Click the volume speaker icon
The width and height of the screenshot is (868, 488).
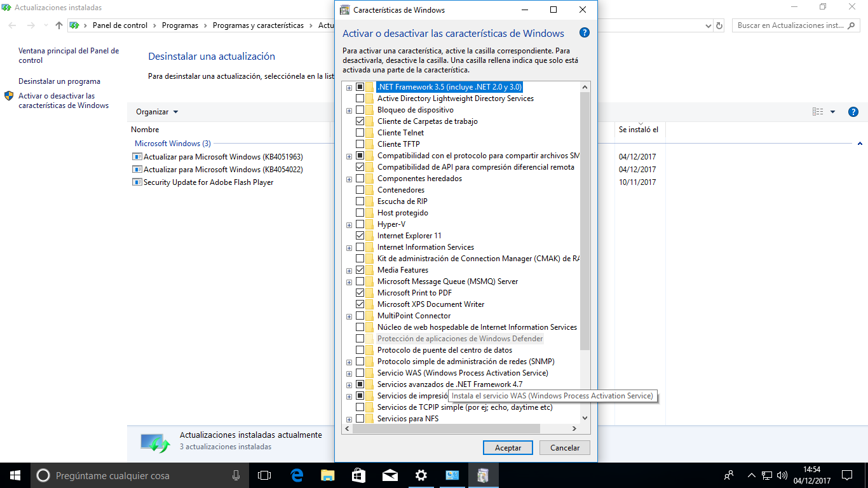782,475
